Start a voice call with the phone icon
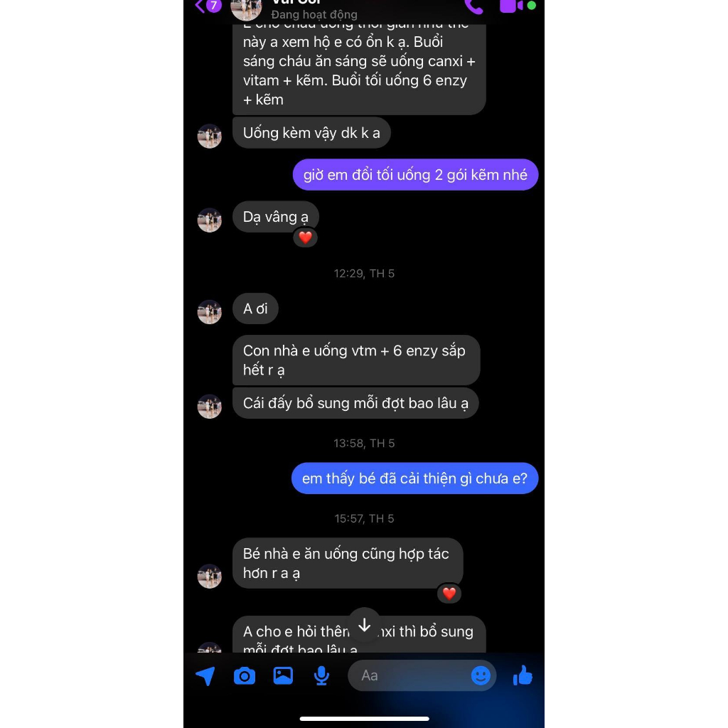This screenshot has width=728, height=728. 474,6
